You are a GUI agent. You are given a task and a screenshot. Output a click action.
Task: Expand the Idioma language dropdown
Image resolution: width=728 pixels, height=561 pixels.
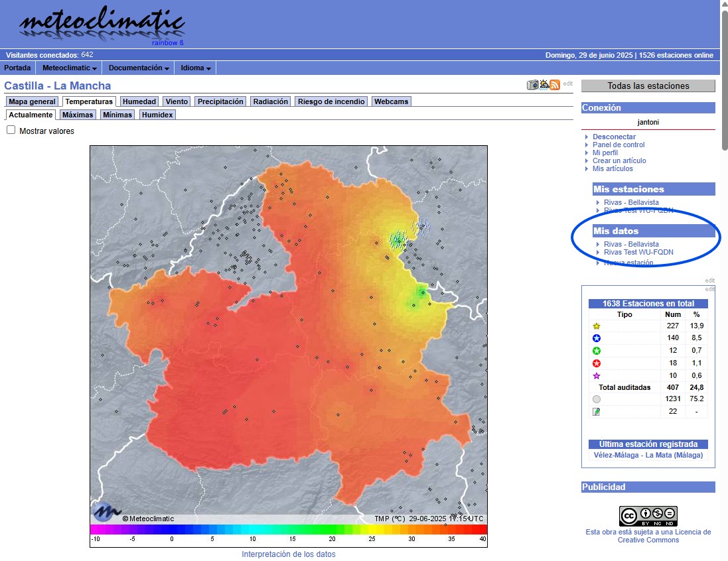196,68
